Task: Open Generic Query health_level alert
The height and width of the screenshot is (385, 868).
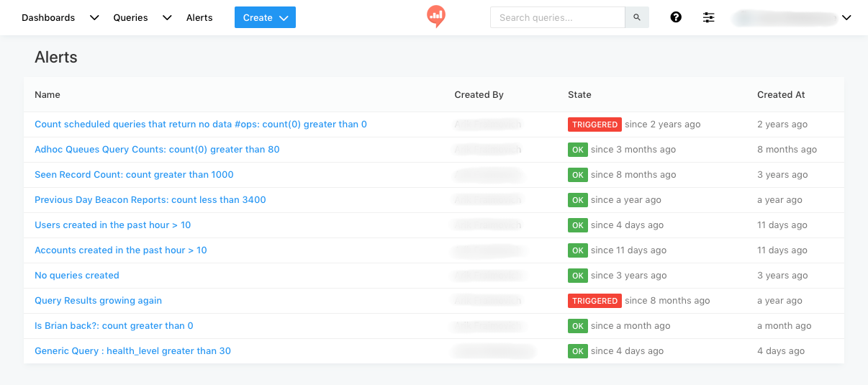Action: pyautogui.click(x=132, y=351)
